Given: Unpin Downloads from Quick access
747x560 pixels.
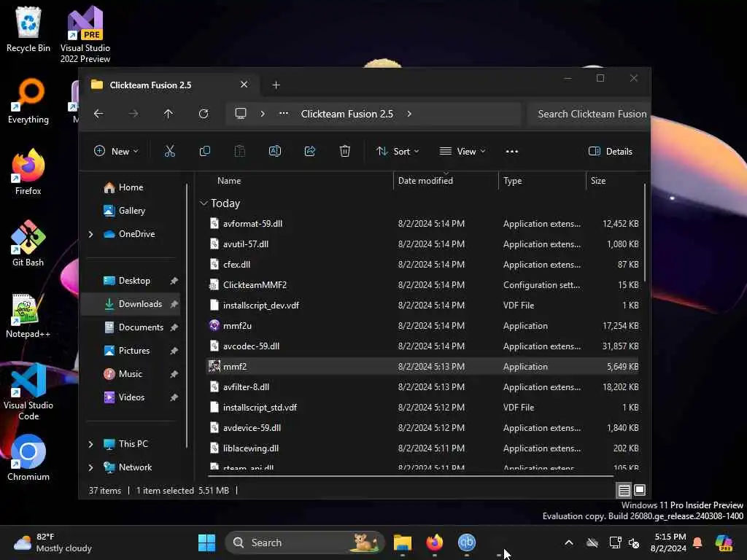Looking at the screenshot, I should click(174, 304).
